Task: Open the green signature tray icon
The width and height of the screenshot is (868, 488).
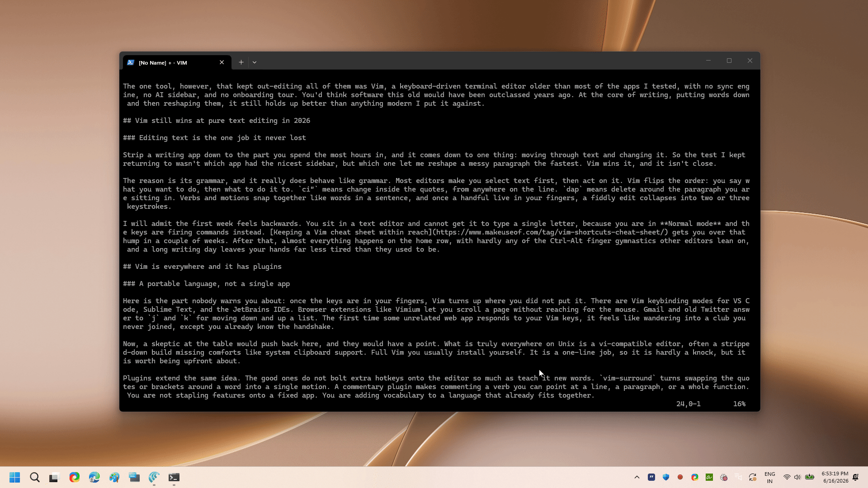Action: point(709,477)
